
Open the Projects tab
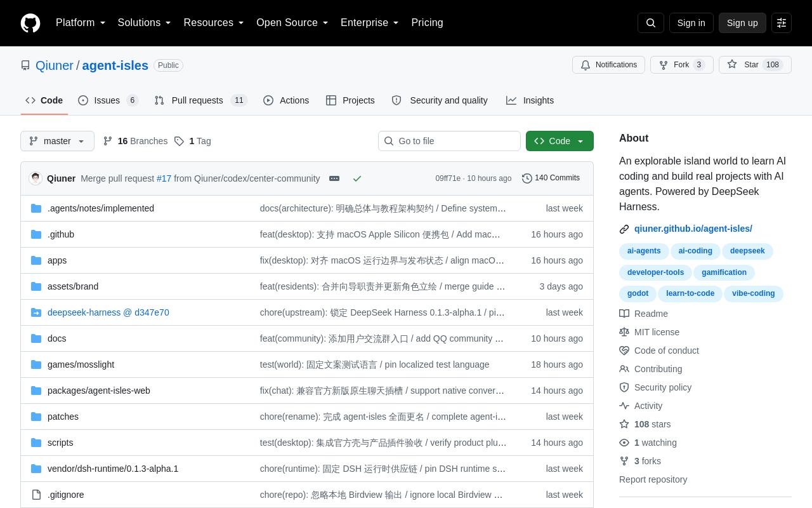pyautogui.click(x=350, y=100)
